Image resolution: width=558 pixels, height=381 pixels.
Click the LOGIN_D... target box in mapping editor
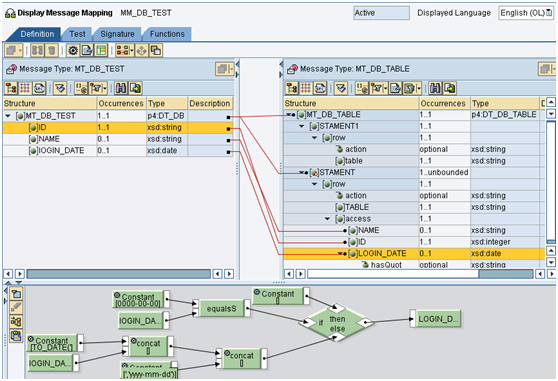(x=438, y=319)
